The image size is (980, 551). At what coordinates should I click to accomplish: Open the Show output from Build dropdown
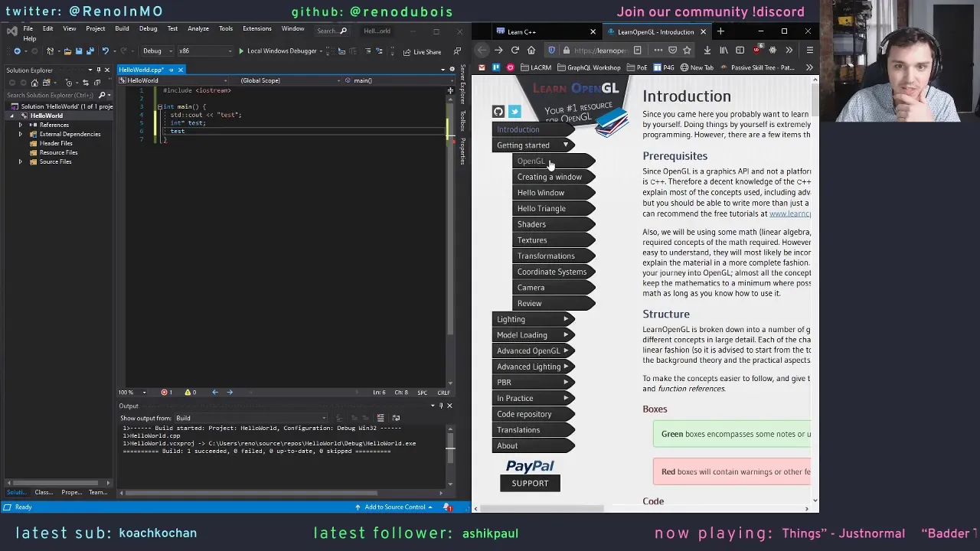point(251,419)
